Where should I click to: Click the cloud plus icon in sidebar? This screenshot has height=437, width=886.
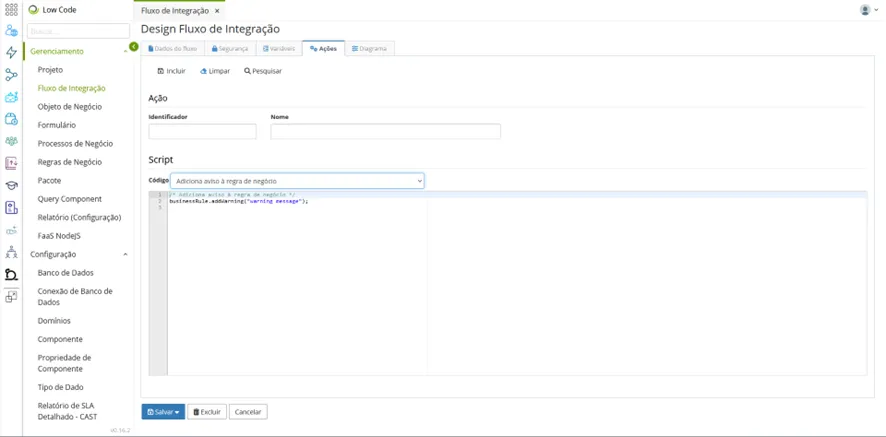11,230
